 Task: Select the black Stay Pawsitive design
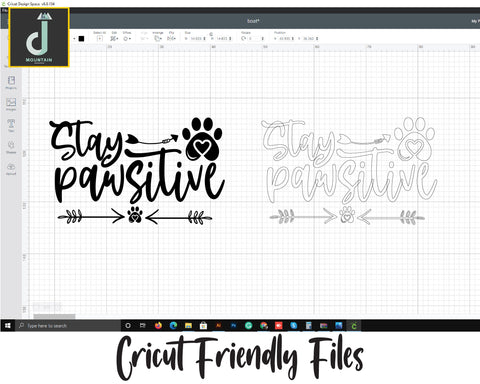click(137, 171)
